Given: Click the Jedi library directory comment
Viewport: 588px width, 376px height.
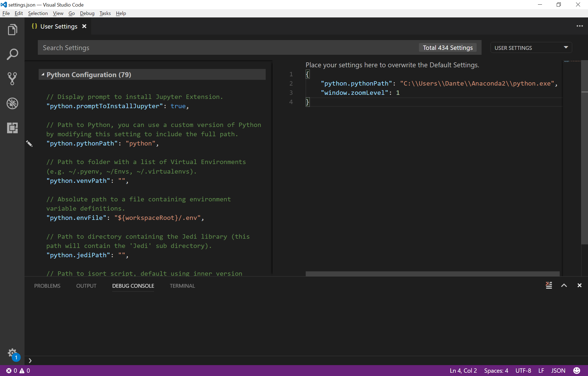Looking at the screenshot, I should pos(148,241).
